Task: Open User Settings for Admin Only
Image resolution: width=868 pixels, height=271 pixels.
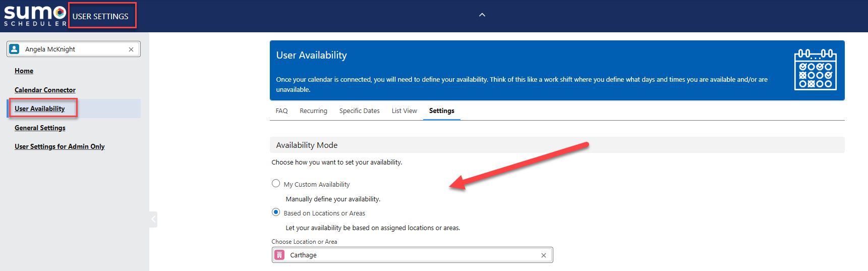Action: click(60, 147)
